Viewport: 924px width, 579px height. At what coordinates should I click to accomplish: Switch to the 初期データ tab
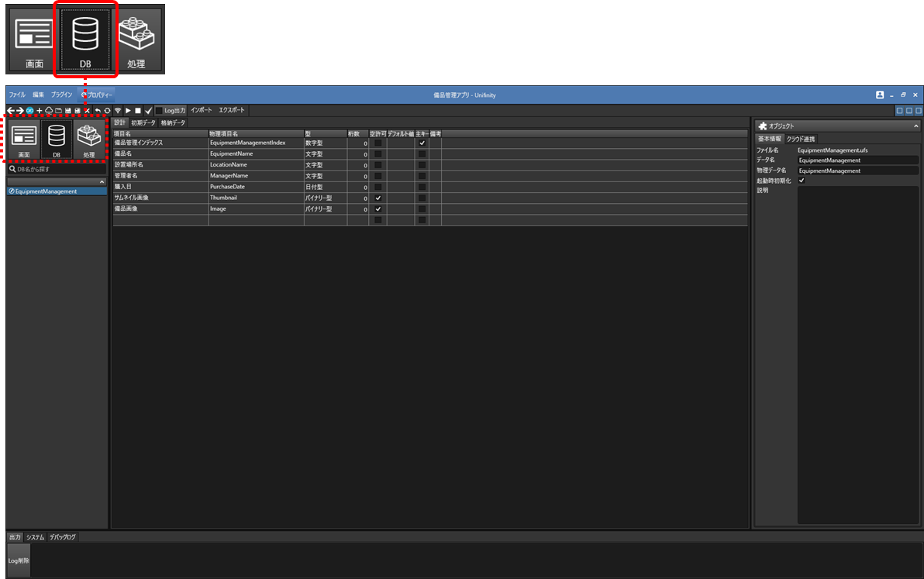(143, 122)
